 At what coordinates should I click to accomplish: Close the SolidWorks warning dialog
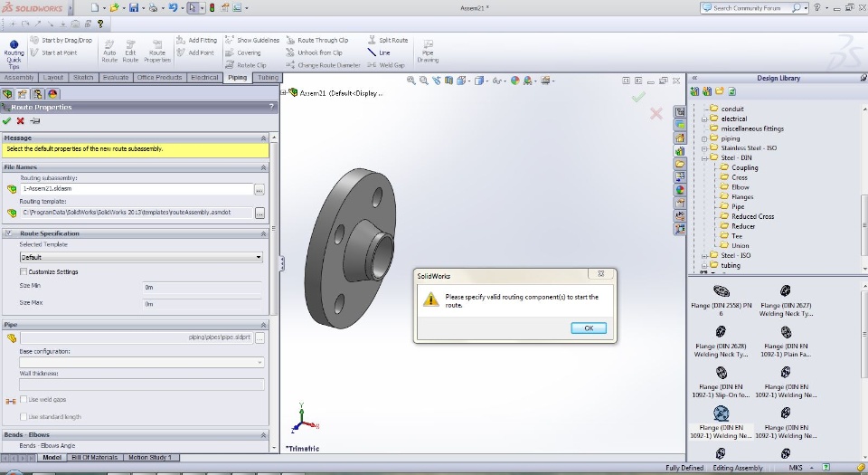[600, 273]
